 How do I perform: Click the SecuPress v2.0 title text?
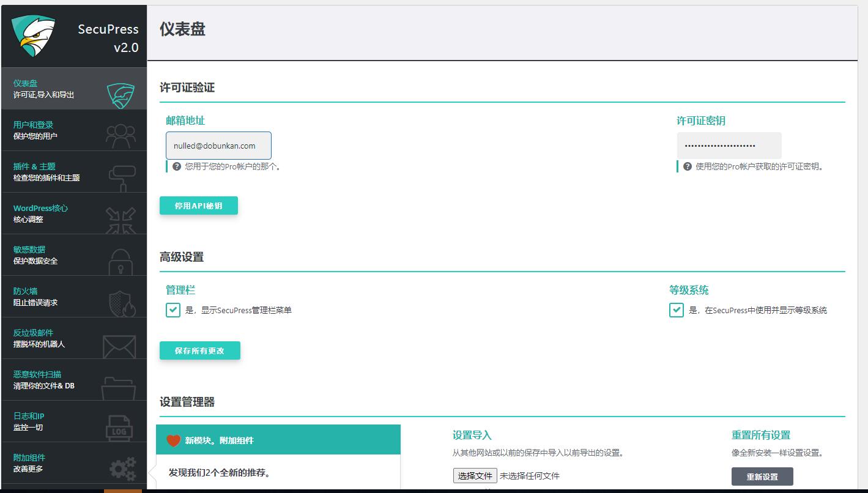pyautogui.click(x=108, y=38)
